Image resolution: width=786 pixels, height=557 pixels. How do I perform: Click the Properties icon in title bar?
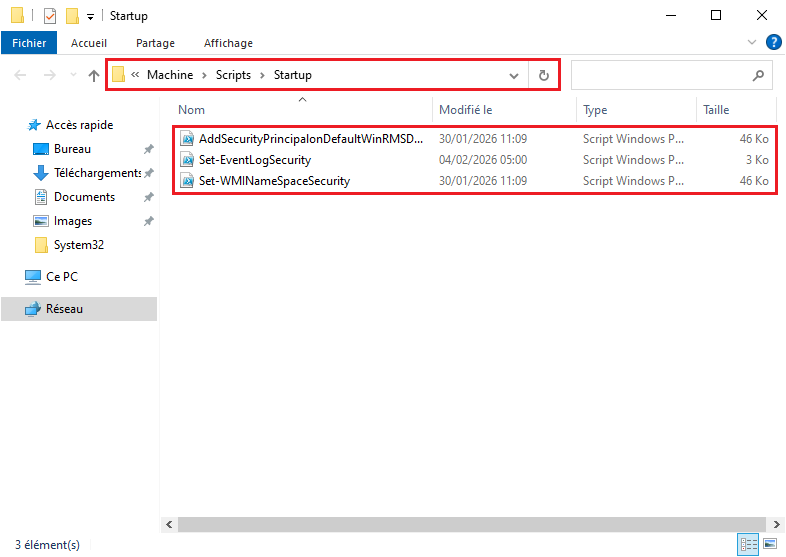[x=50, y=16]
